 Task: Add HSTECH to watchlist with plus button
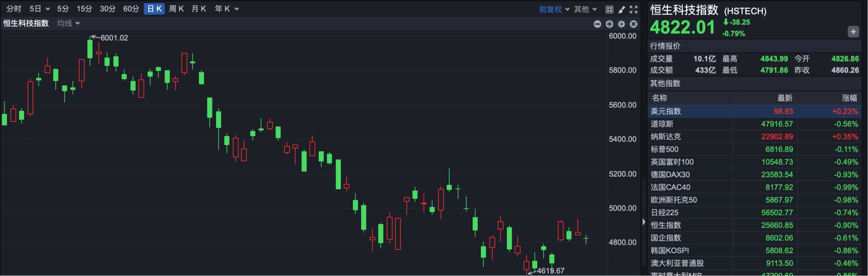point(853,32)
